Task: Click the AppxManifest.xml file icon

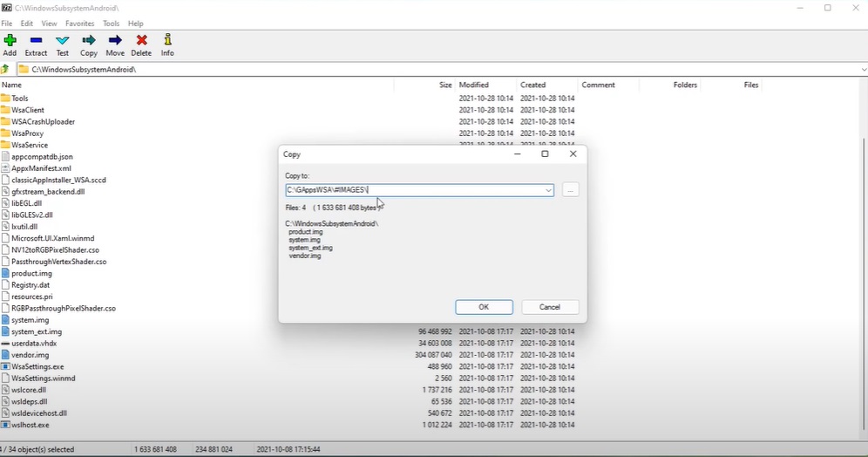Action: point(5,167)
